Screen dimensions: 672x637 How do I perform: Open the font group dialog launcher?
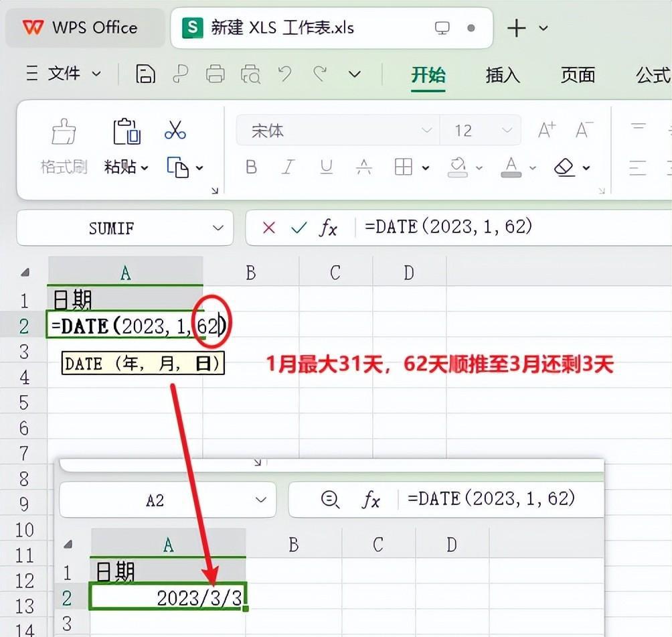pyautogui.click(x=602, y=190)
